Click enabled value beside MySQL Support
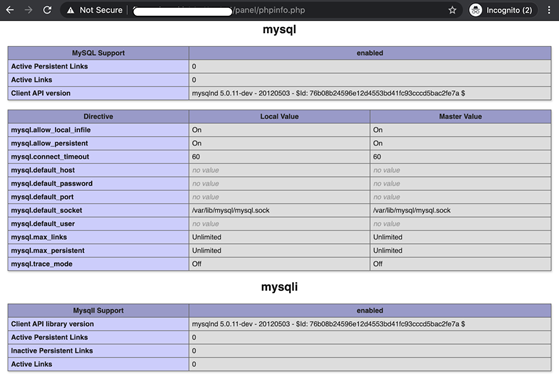The image size is (559, 377). click(370, 53)
